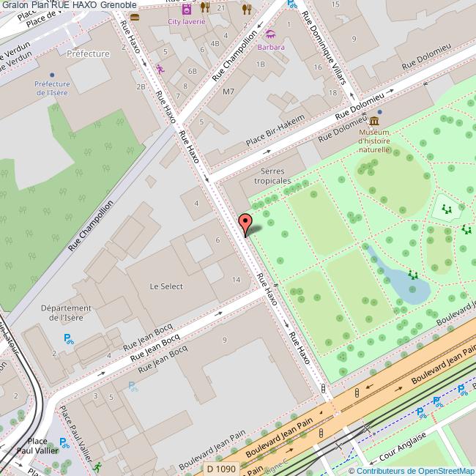The height and width of the screenshot is (476, 476).
Task: Click the D 1090 road shield
Action: (220, 469)
